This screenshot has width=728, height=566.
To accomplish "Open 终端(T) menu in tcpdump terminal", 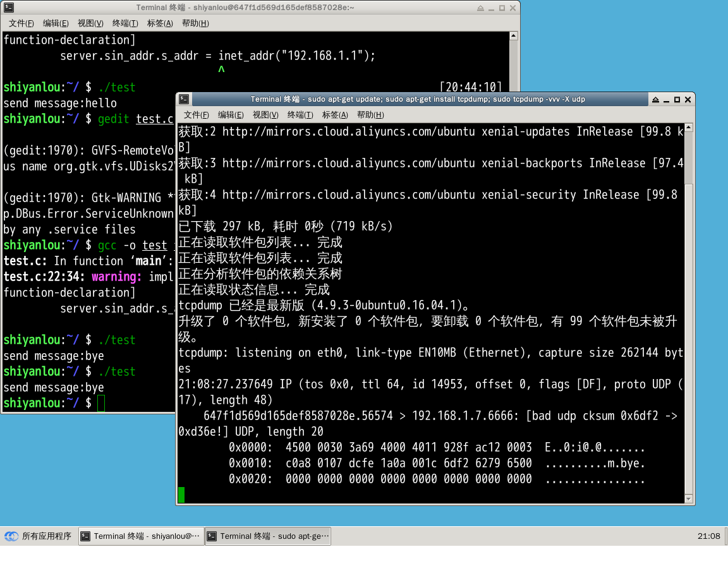I will pyautogui.click(x=300, y=115).
